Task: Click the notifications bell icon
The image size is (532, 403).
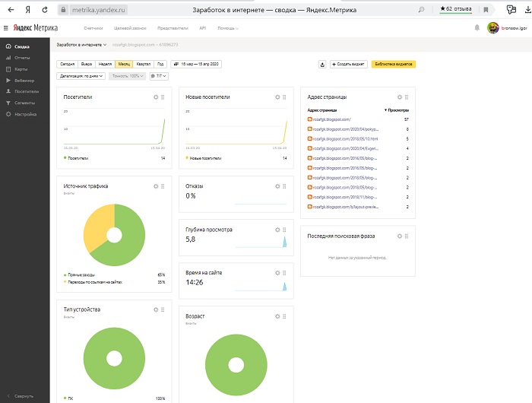Action: (477, 28)
